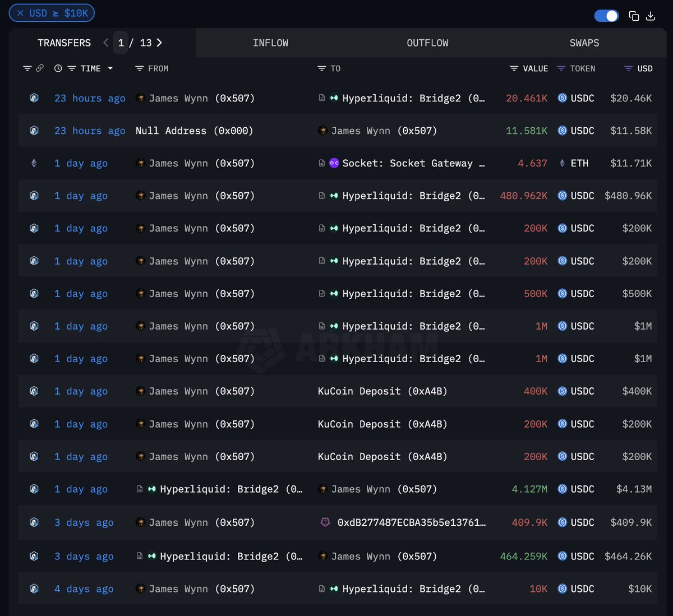Click the download icon at top right
Viewport: 673px width, 616px height.
651,16
